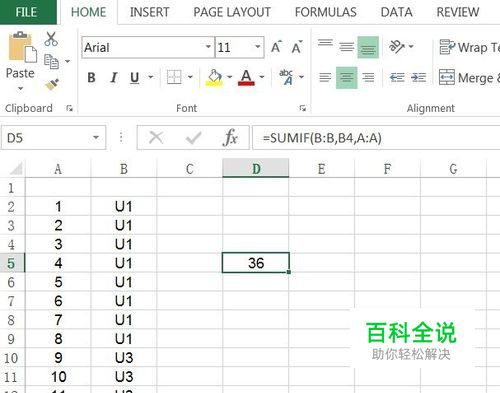Open the font size 11 dropdown

coord(258,47)
